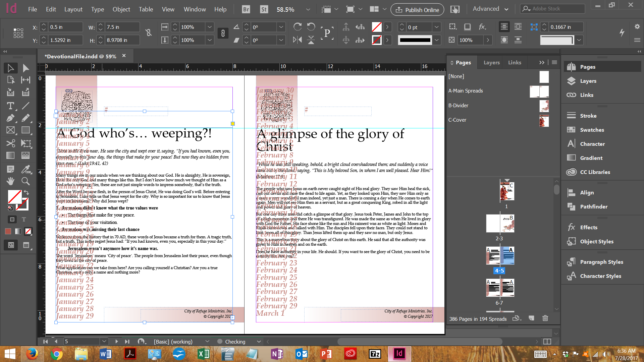644x362 pixels.
Task: Open the Advanced workspace dropdown
Action: point(490,9)
